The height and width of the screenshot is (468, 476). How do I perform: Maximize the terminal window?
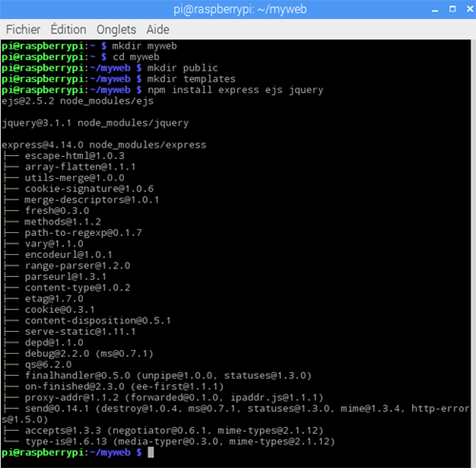coord(452,10)
